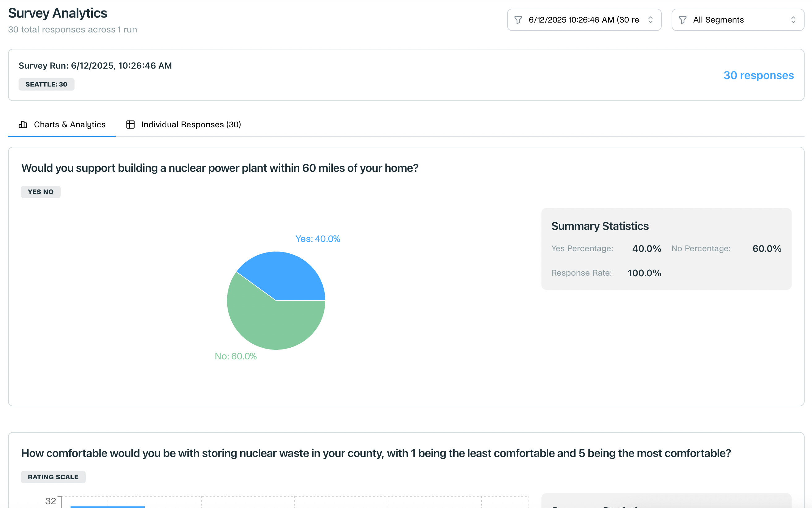This screenshot has height=508, width=812.
Task: Click the SEATTLE: 30 badge
Action: tap(46, 84)
